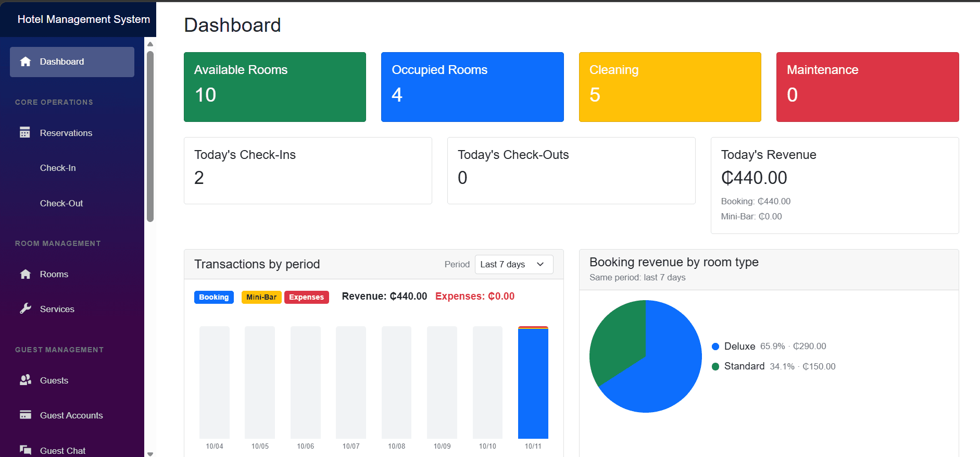This screenshot has width=980, height=457.
Task: Click the Booking: ₵440.00 line
Action: [756, 201]
